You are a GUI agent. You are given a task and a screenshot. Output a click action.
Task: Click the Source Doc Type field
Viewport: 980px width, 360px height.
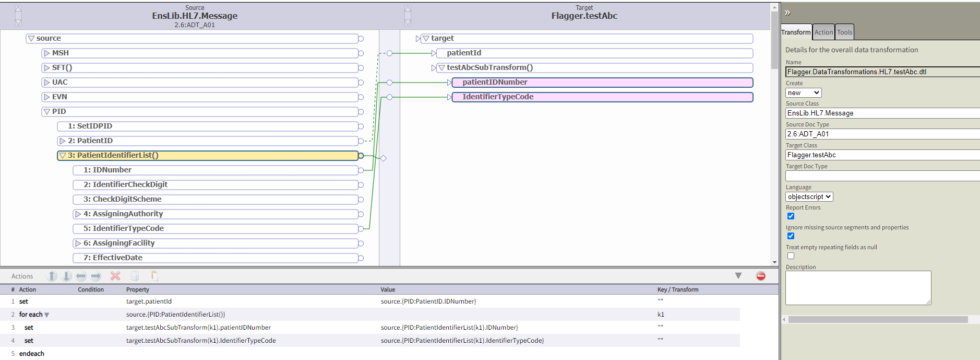click(x=882, y=134)
